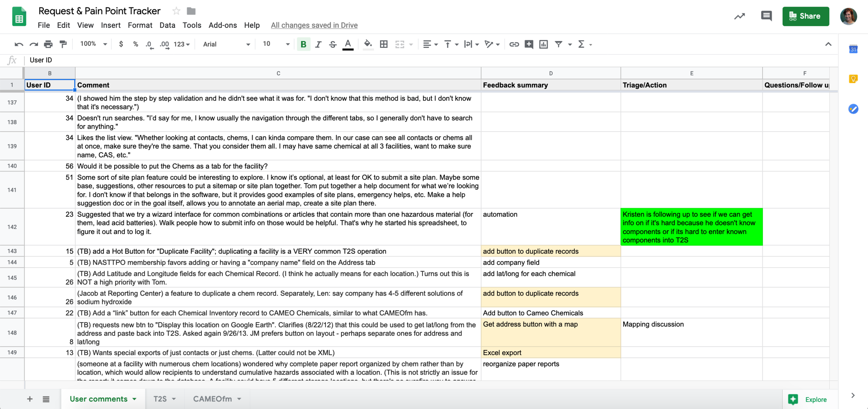
Task: Format as percent with percent icon
Action: 135,44
